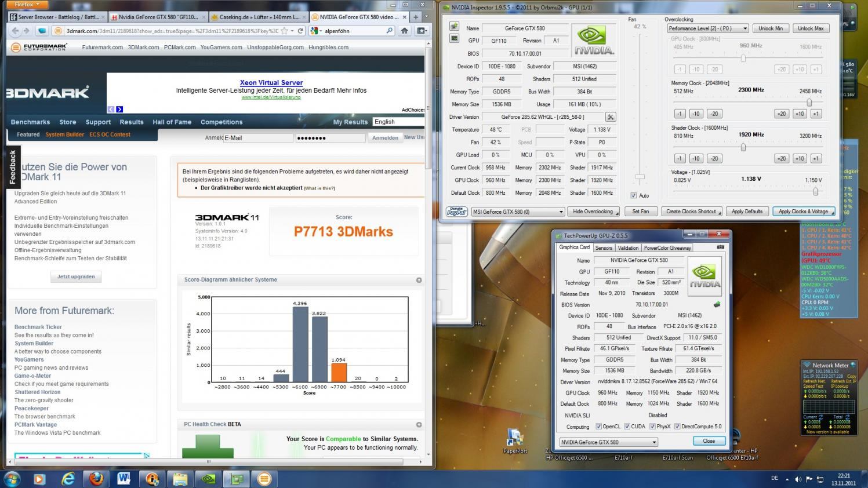This screenshot has height=488, width=868.
Task: Toggle the CUDA checkbox in GPU-Z
Action: (x=627, y=427)
